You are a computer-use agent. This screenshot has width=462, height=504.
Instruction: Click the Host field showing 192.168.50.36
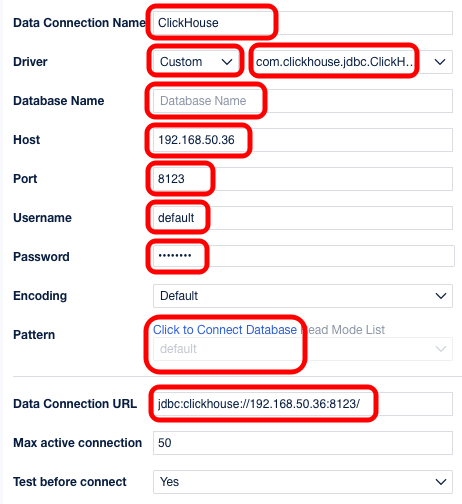tap(303, 140)
